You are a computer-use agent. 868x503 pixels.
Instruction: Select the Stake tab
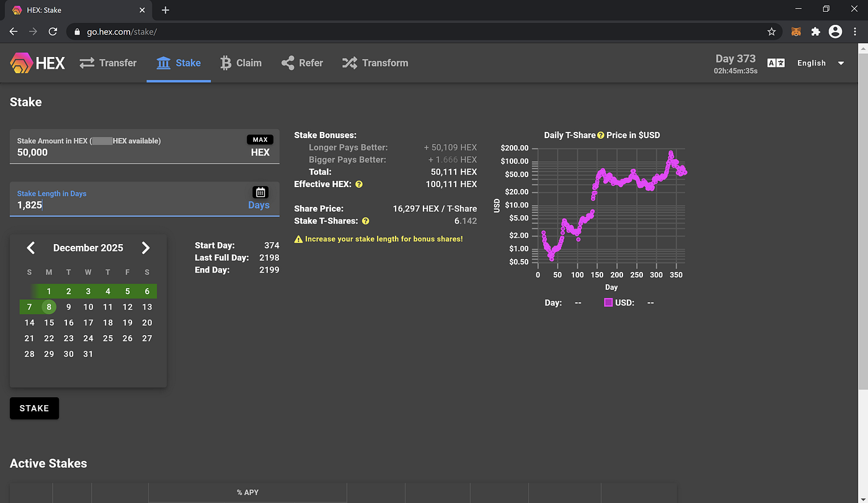(179, 63)
